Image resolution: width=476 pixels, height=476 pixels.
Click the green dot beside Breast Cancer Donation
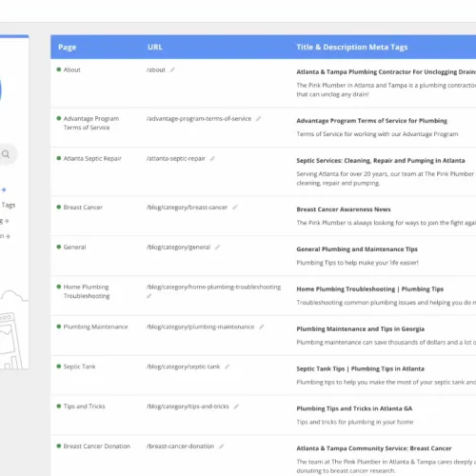(x=59, y=446)
